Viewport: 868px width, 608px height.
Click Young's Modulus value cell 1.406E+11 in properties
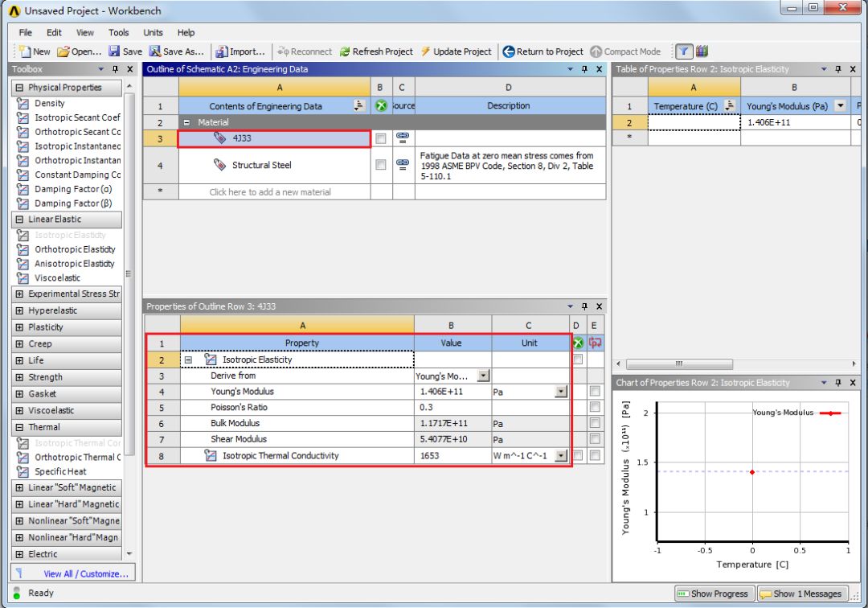(452, 392)
